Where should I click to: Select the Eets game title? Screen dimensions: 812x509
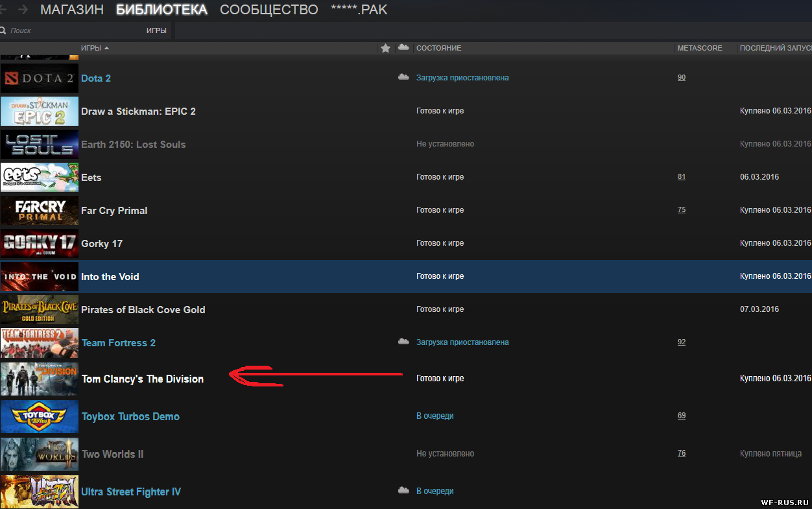[91, 177]
